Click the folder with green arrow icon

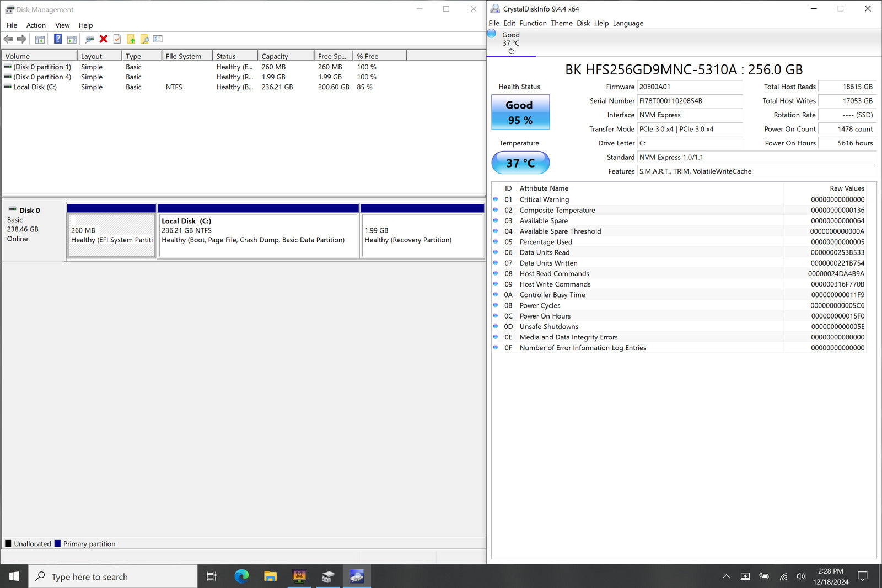click(131, 39)
